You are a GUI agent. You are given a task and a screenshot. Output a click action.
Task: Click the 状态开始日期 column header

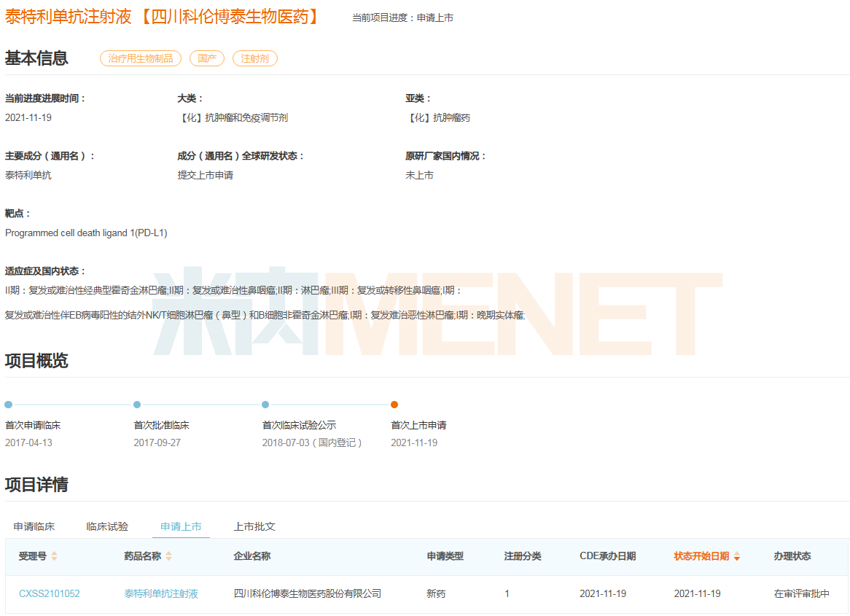[x=701, y=556]
